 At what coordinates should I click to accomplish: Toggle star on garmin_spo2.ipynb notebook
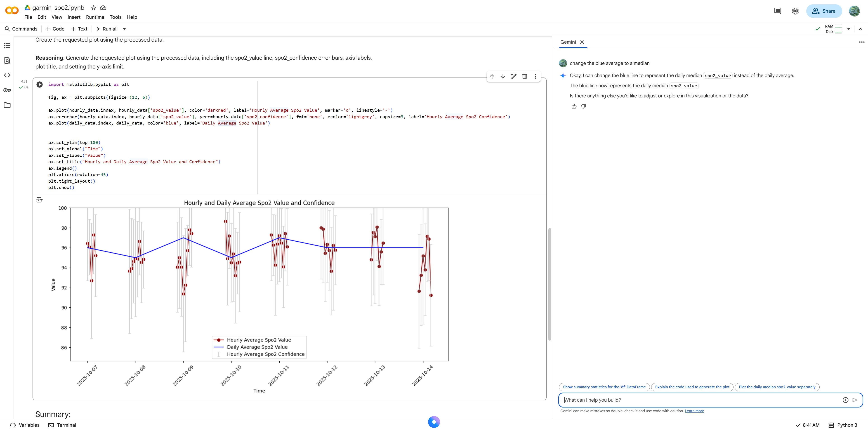pos(94,8)
